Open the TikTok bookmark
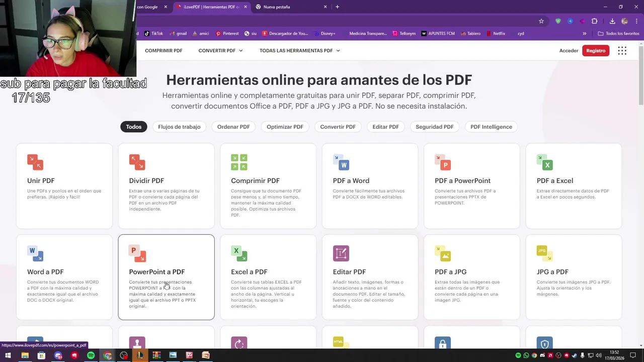The width and height of the screenshot is (644, 362). point(153,34)
